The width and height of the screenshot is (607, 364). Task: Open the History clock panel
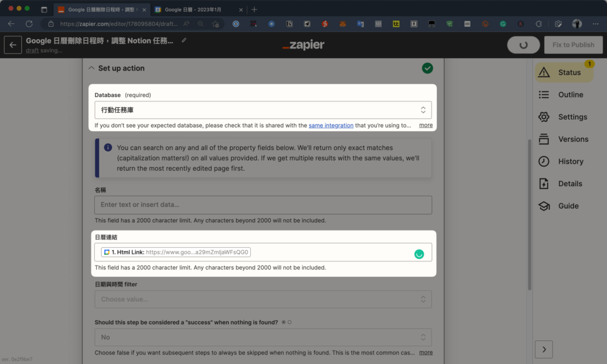(x=561, y=161)
